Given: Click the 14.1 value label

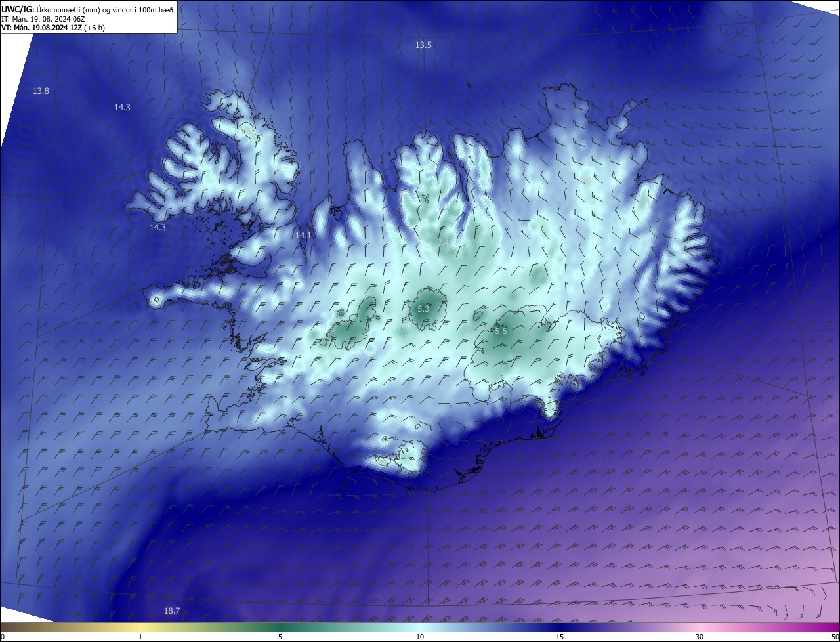Looking at the screenshot, I should 303,235.
